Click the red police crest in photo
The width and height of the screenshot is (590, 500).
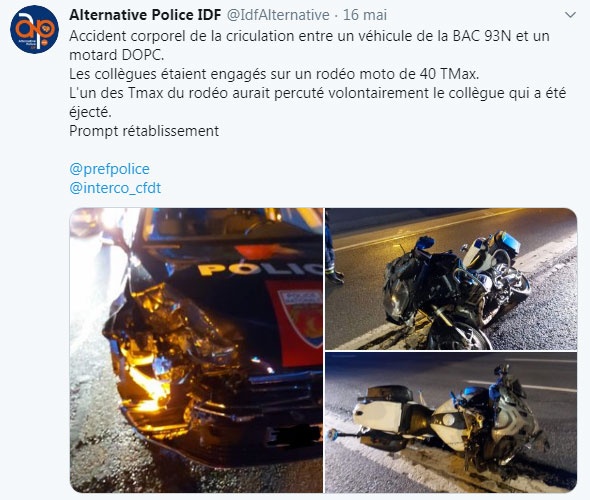pyautogui.click(x=299, y=321)
